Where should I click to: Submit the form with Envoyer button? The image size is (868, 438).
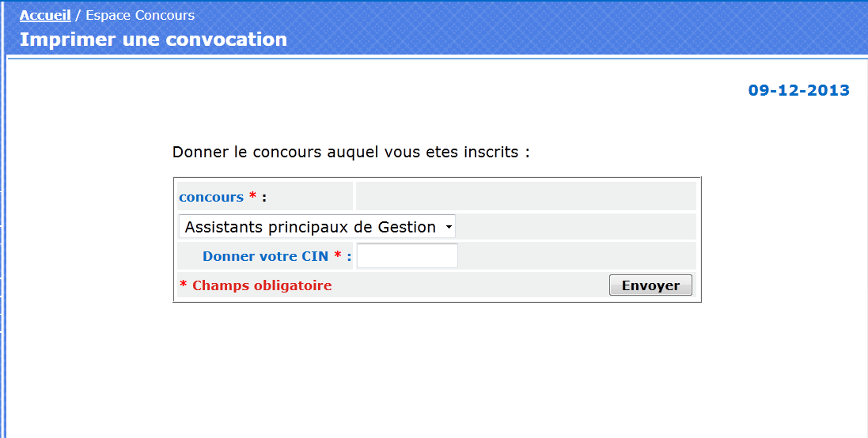(650, 285)
